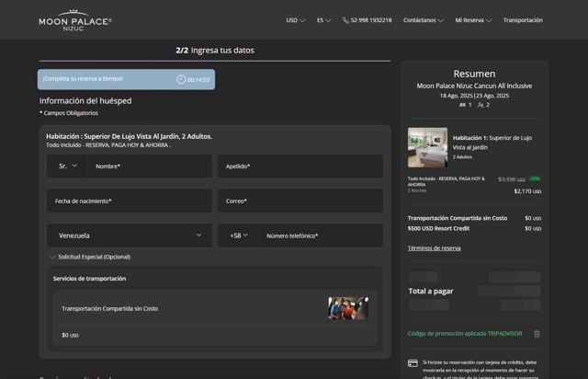
Task: Click the Número telefónico field
Action: 321,235
